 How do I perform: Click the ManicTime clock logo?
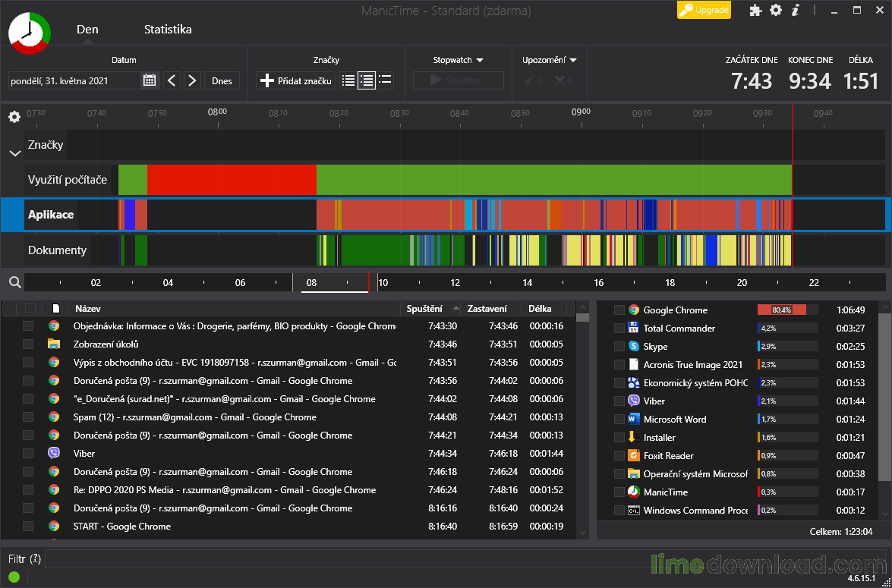(x=30, y=33)
